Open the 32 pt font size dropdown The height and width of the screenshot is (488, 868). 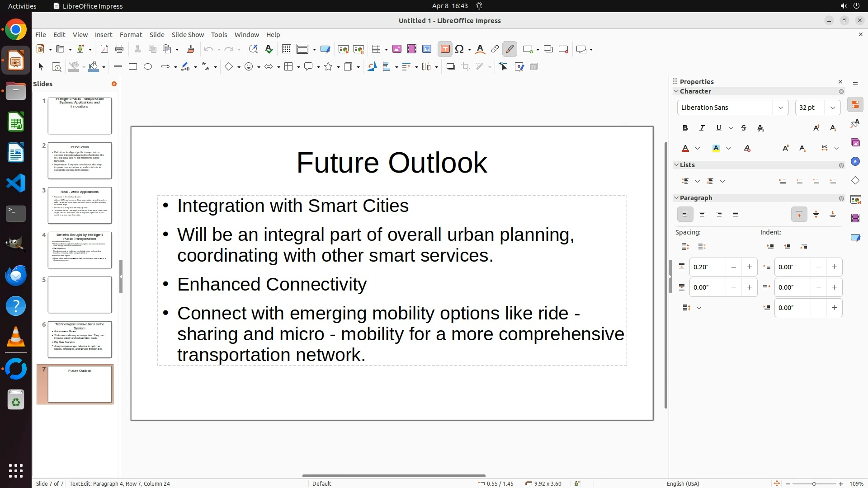coord(832,108)
